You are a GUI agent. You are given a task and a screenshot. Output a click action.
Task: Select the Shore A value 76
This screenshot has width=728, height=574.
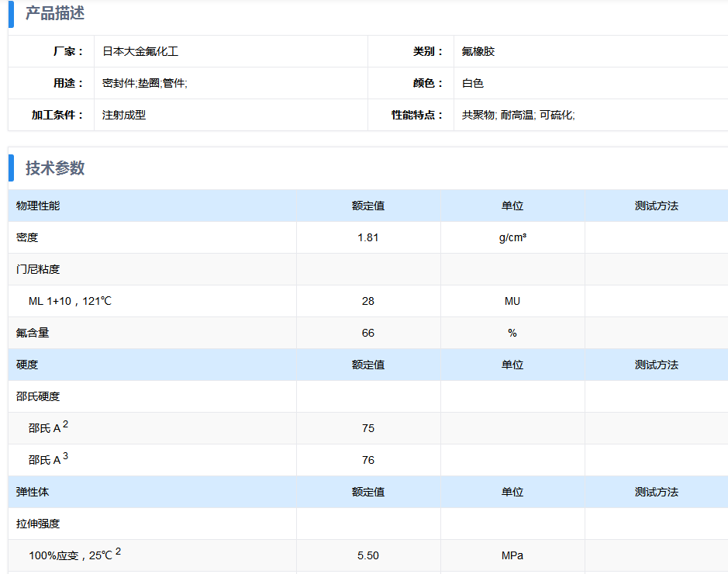click(368, 460)
